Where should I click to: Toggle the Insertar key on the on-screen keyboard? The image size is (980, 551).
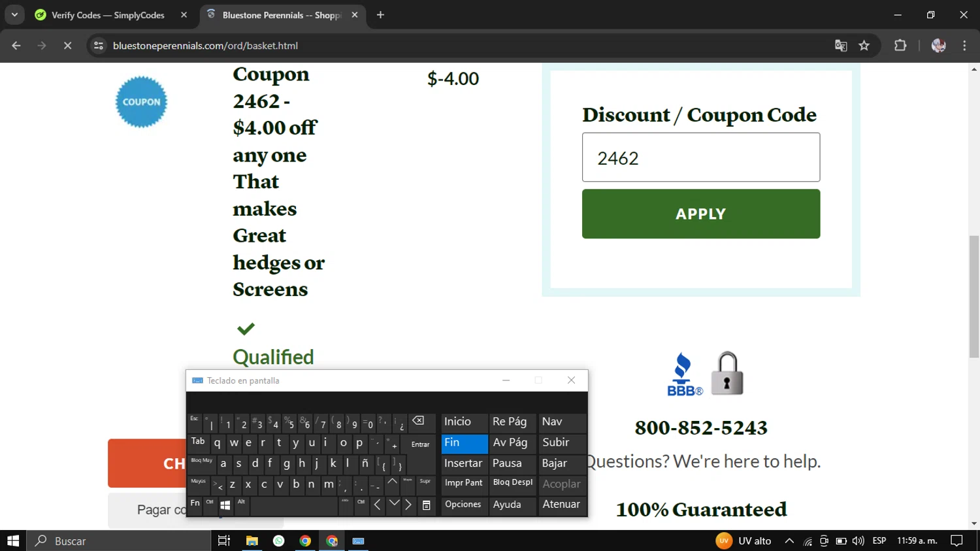(x=464, y=463)
